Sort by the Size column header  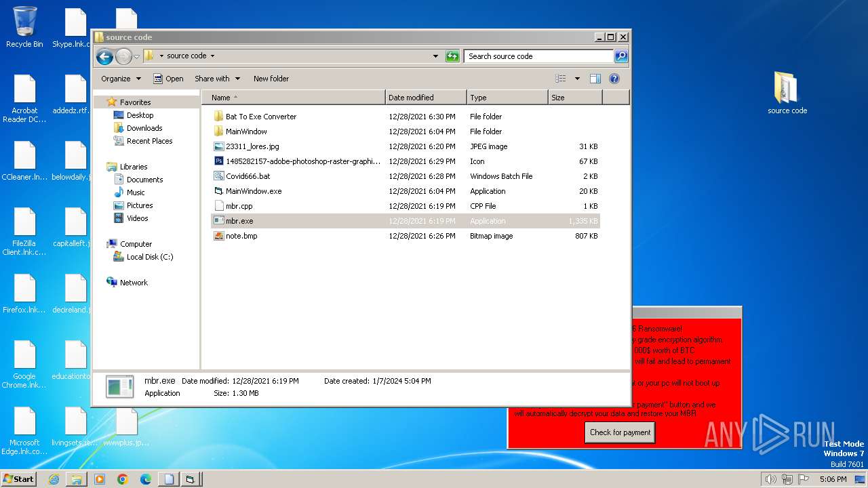tap(575, 98)
